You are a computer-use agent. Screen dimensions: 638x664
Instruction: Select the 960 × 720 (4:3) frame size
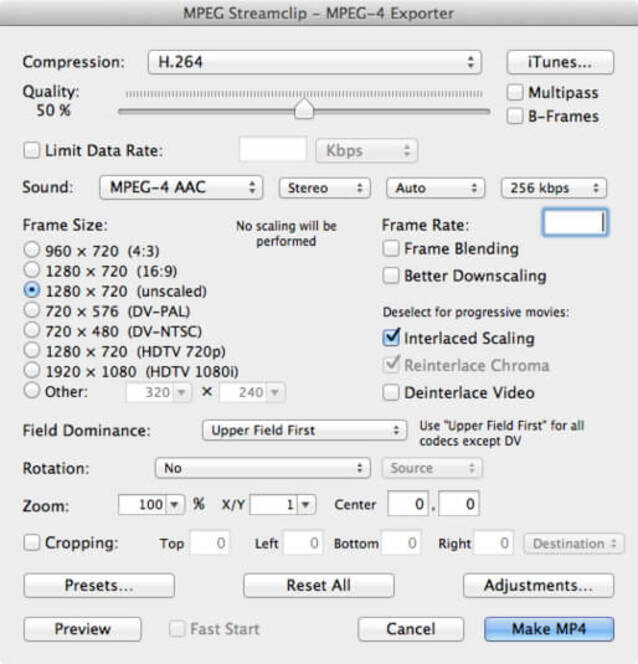(32, 250)
